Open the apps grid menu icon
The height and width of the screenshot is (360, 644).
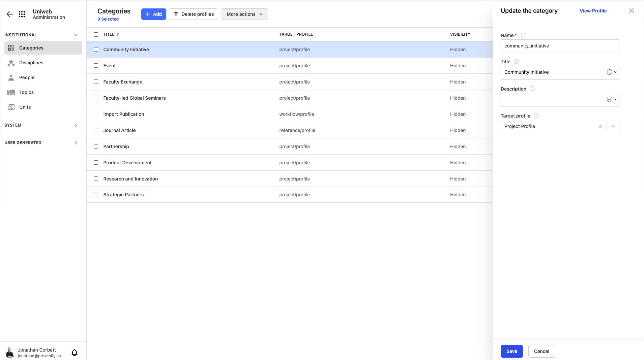point(22,14)
